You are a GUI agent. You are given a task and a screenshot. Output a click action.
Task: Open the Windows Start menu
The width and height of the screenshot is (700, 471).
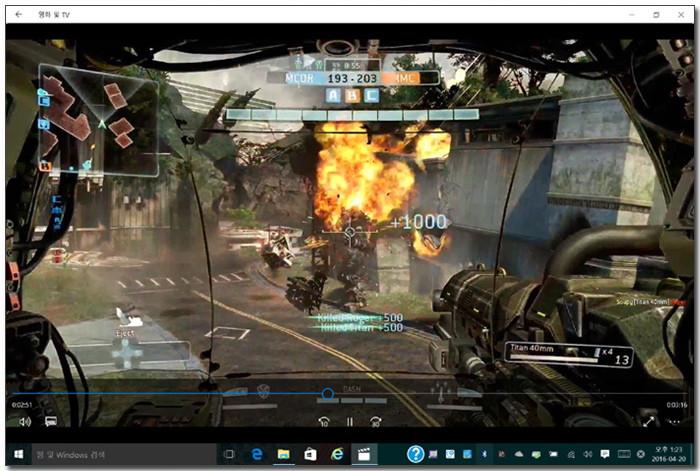point(18,454)
